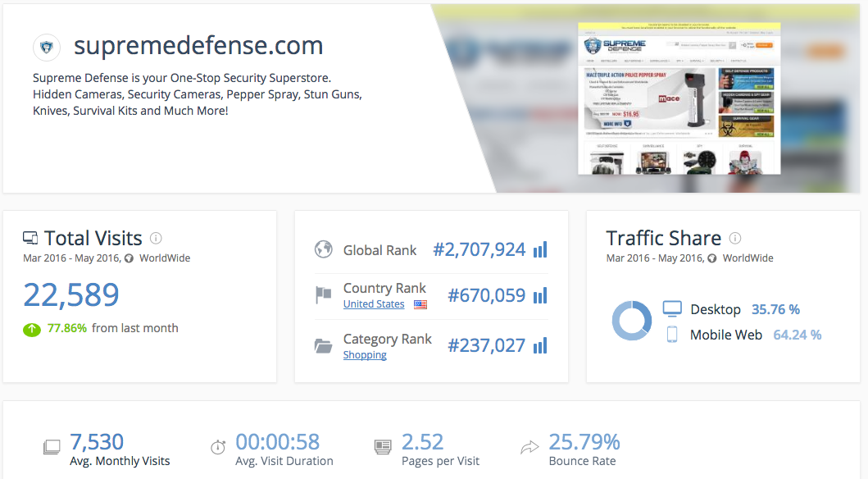
Task: Click the Country Rank label
Action: (384, 288)
